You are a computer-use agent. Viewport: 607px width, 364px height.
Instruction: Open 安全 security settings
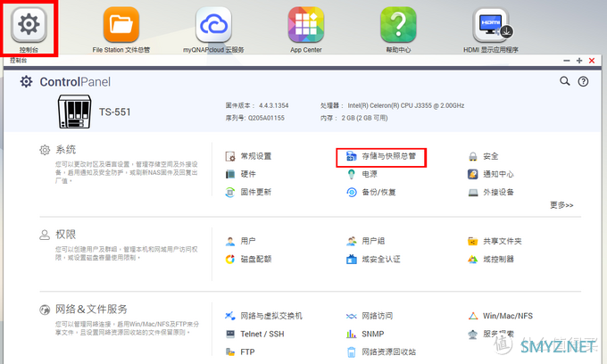point(483,156)
